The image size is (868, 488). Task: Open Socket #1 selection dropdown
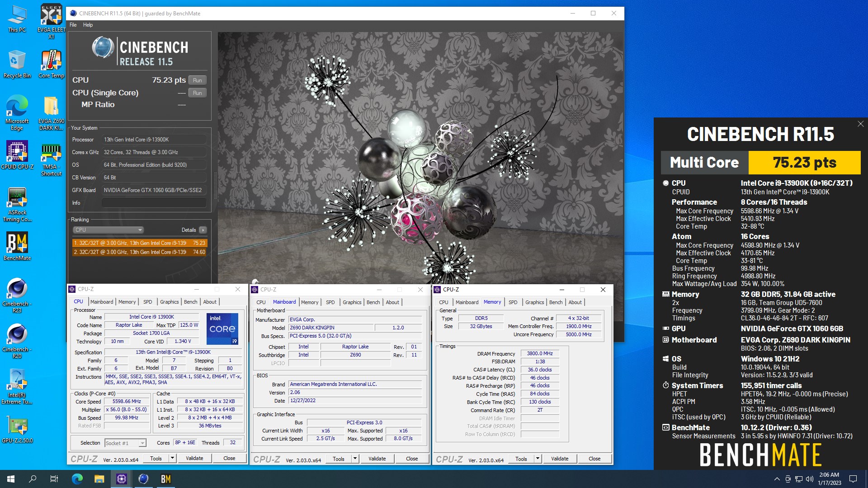[125, 443]
